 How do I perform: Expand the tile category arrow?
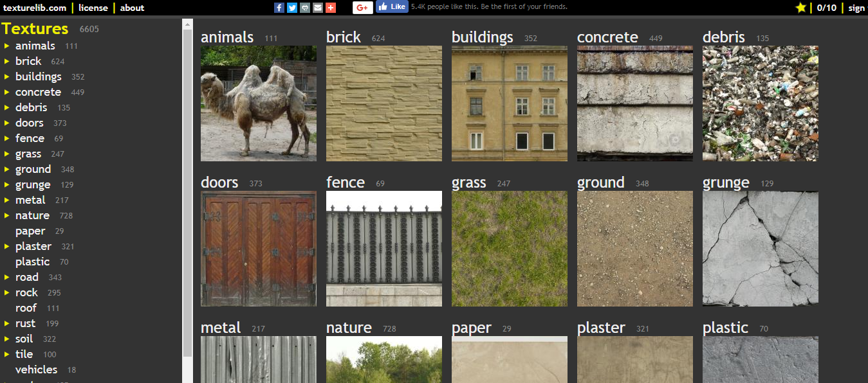point(6,354)
